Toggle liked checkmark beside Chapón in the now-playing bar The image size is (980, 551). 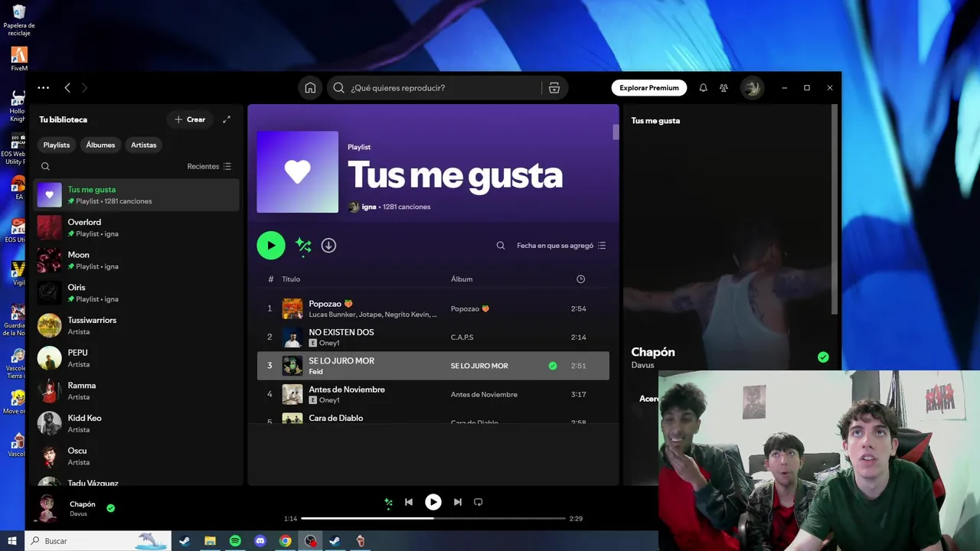pos(110,507)
